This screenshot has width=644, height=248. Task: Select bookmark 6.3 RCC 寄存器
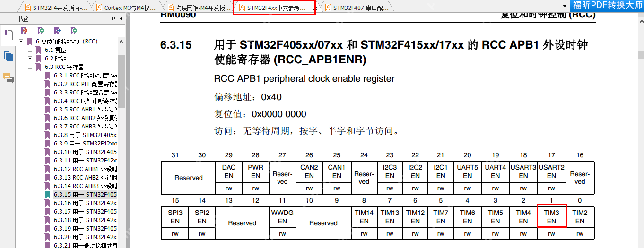coord(64,67)
